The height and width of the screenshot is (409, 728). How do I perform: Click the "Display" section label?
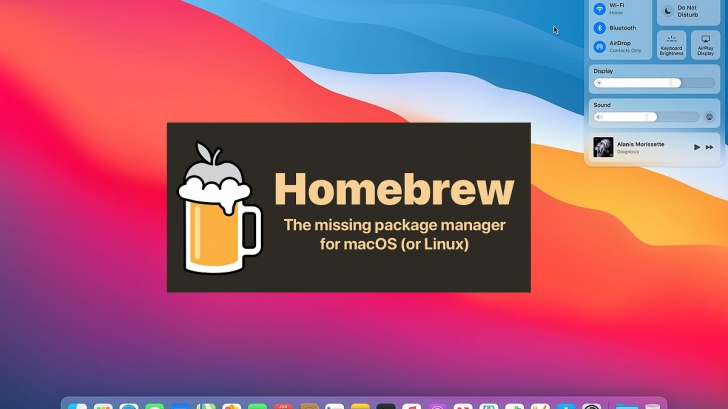pyautogui.click(x=603, y=71)
